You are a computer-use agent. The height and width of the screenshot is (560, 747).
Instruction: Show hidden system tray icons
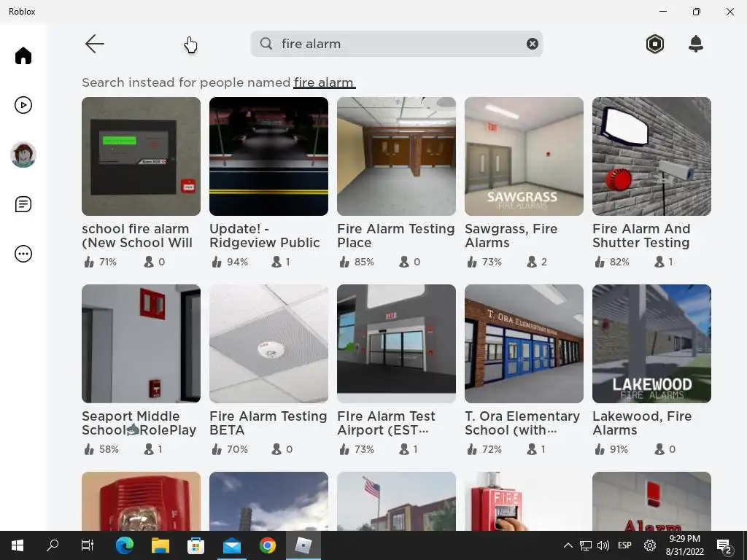[568, 545]
